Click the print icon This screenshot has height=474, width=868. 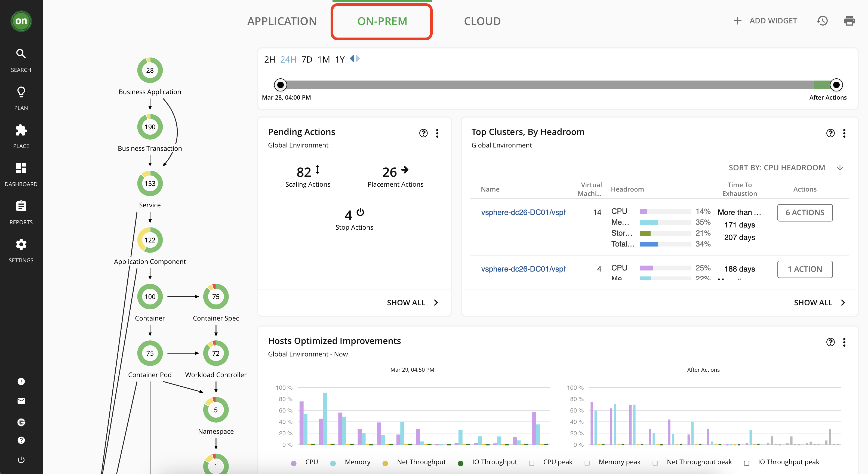click(x=849, y=21)
